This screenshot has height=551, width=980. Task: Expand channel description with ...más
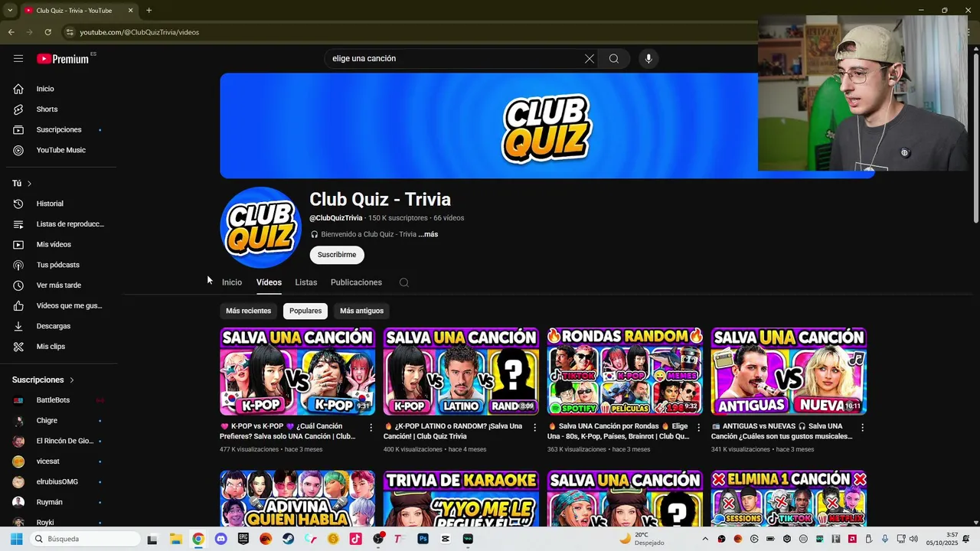coord(428,234)
